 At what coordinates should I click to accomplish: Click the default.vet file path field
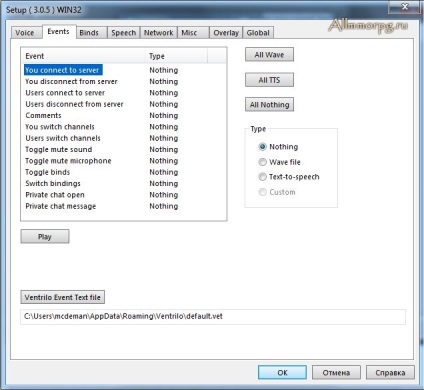click(x=213, y=317)
